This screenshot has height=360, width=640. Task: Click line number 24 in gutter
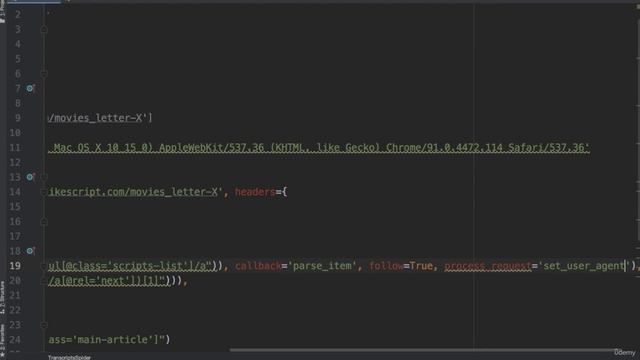coord(15,340)
